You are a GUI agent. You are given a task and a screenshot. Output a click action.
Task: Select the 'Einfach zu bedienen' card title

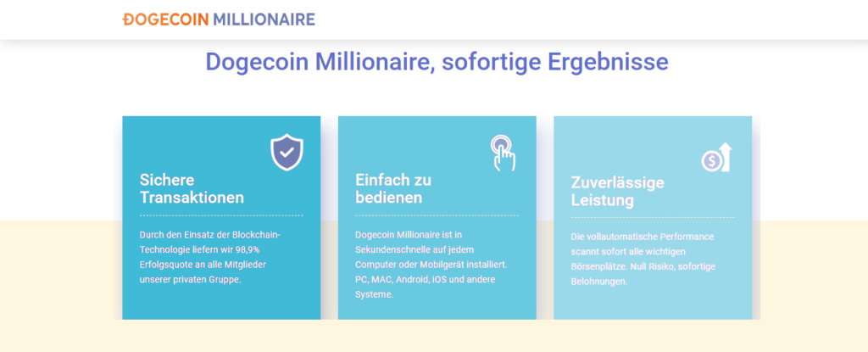[393, 188]
